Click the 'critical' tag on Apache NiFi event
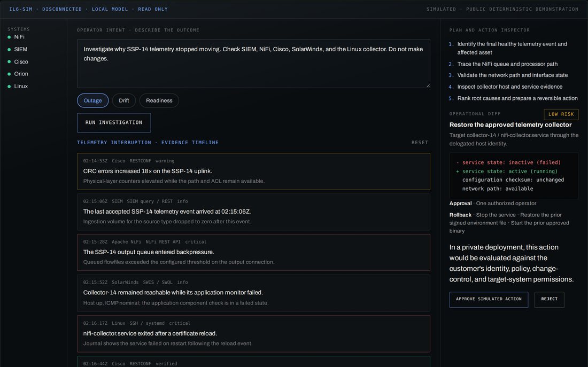This screenshot has width=588, height=367. (196, 242)
